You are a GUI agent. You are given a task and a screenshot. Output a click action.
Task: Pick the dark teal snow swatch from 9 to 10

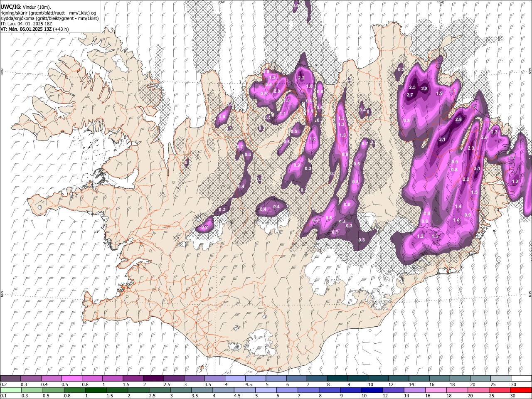pyautogui.click(x=357, y=379)
